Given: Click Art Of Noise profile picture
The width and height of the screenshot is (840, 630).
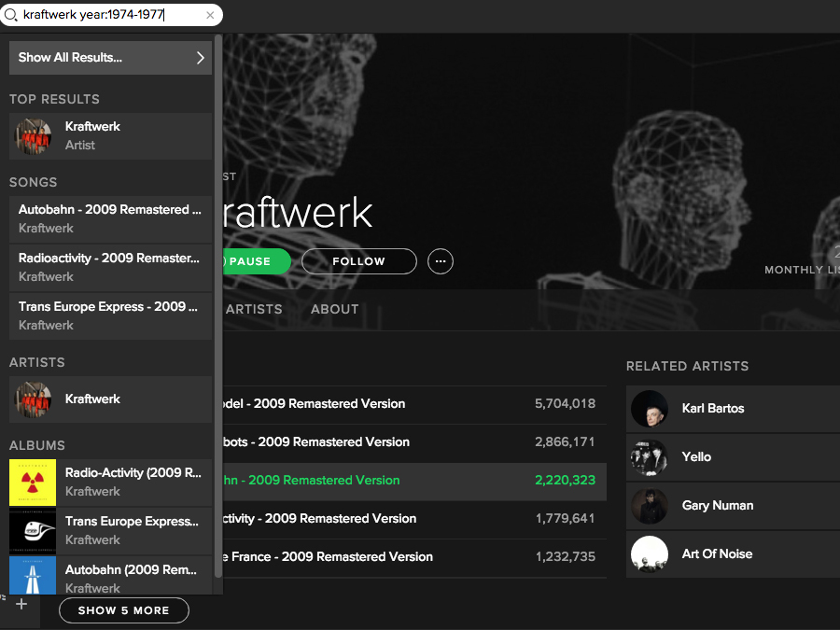Looking at the screenshot, I should (x=650, y=554).
